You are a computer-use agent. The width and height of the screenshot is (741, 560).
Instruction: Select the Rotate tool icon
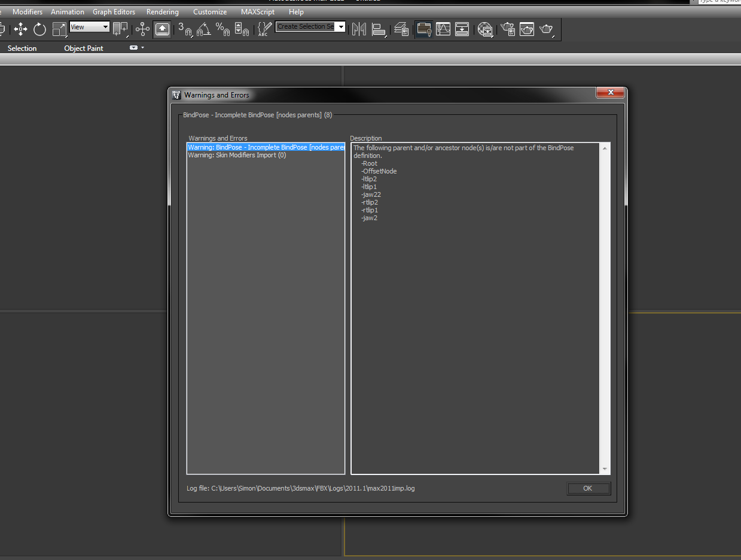tap(40, 29)
